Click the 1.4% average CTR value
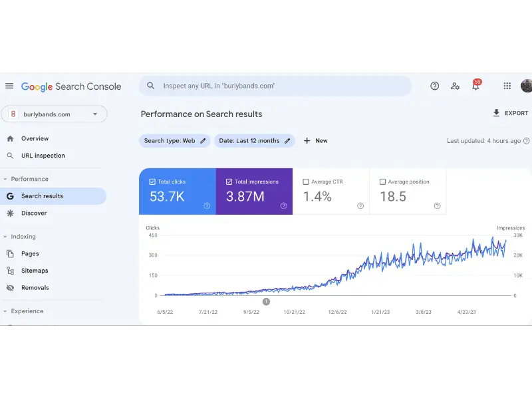The width and height of the screenshot is (532, 399). point(317,196)
